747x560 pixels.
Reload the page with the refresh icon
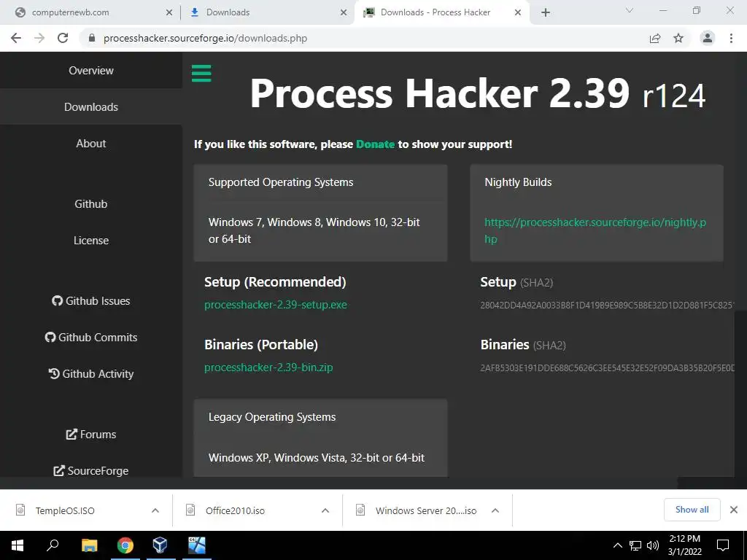coord(63,38)
